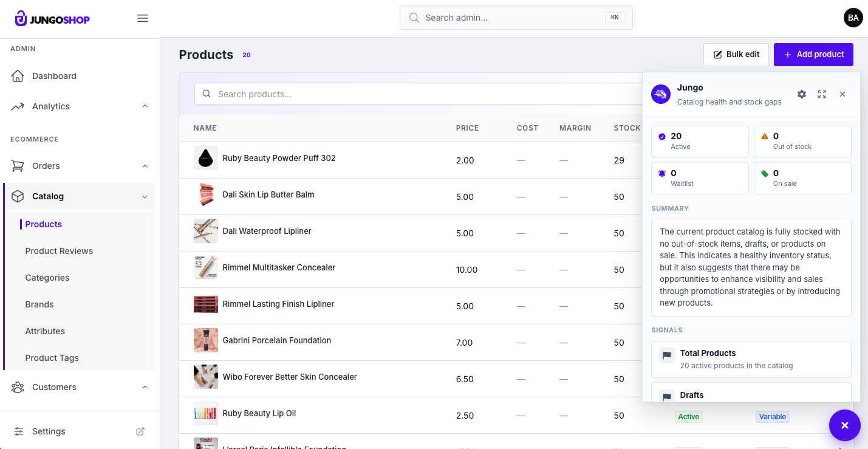868x449 pixels.
Task: Close the Jungo assistant panel
Action: (x=842, y=94)
